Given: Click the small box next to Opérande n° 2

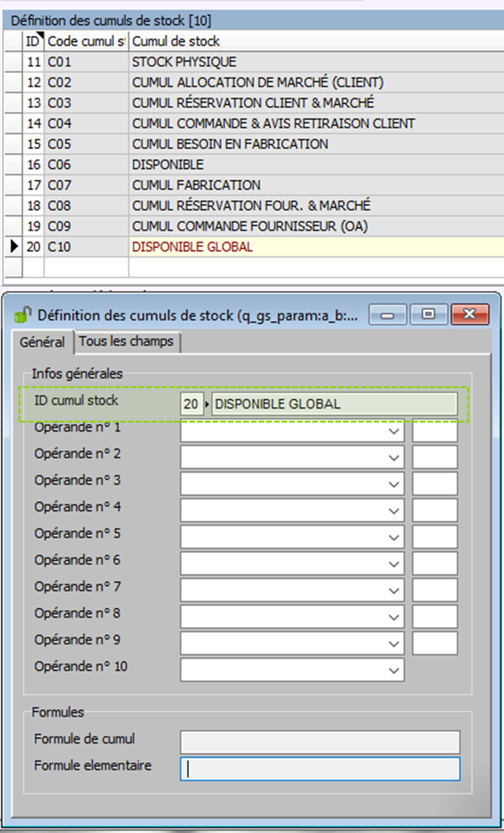Looking at the screenshot, I should (435, 458).
